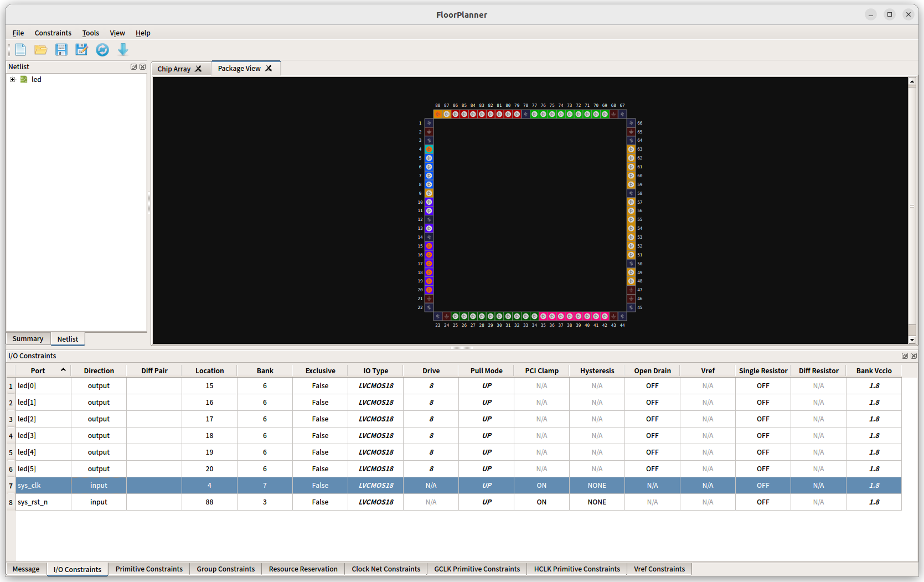Click the Drive cell of led[3]

click(431, 436)
